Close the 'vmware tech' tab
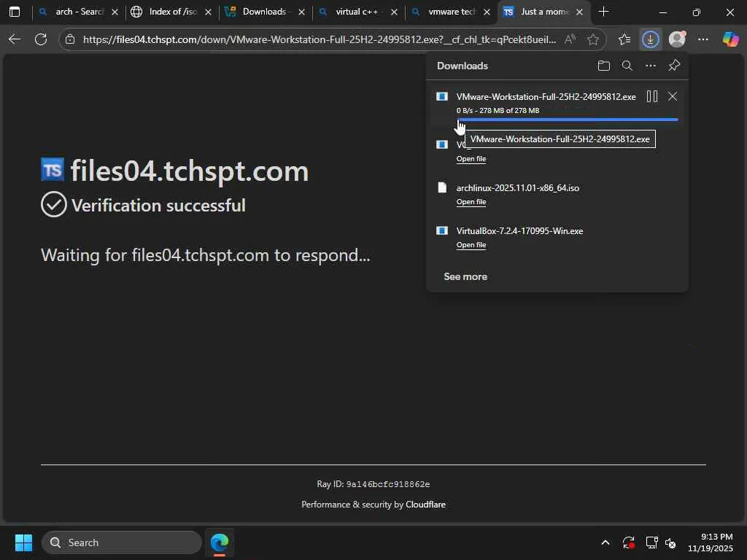 click(487, 12)
